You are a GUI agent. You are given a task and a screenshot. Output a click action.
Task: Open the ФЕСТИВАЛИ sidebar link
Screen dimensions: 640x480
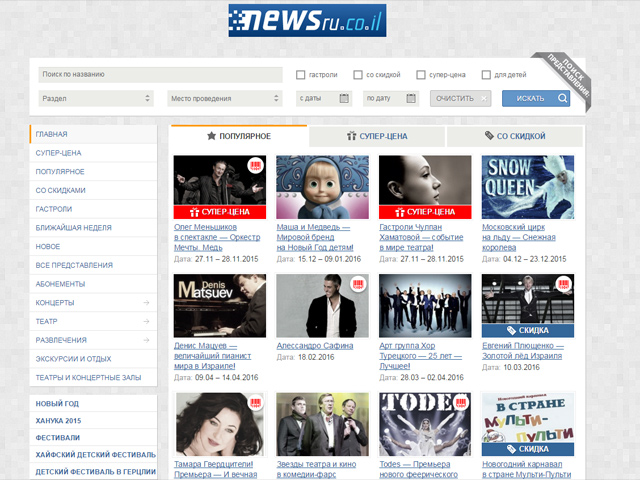[93, 438]
